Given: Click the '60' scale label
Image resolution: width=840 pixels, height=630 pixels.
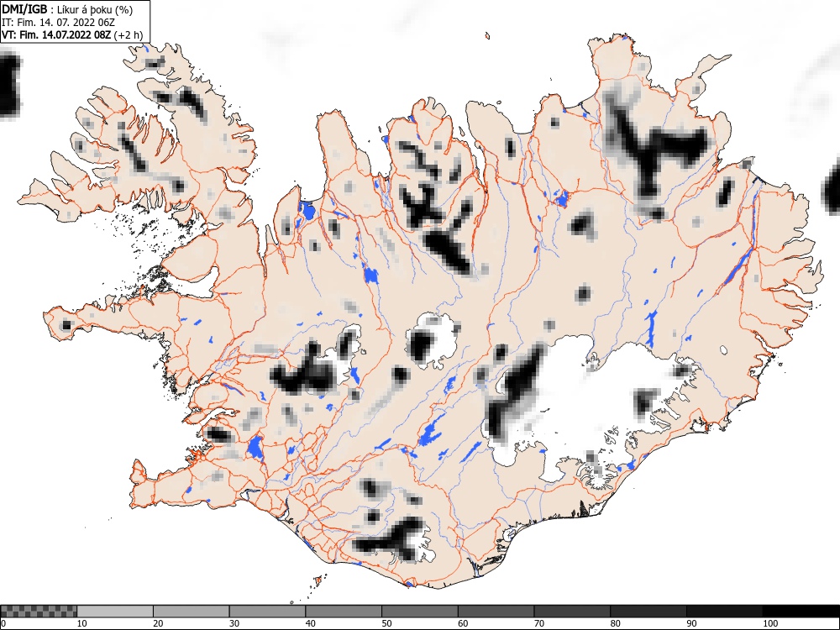Looking at the screenshot, I should tap(462, 623).
